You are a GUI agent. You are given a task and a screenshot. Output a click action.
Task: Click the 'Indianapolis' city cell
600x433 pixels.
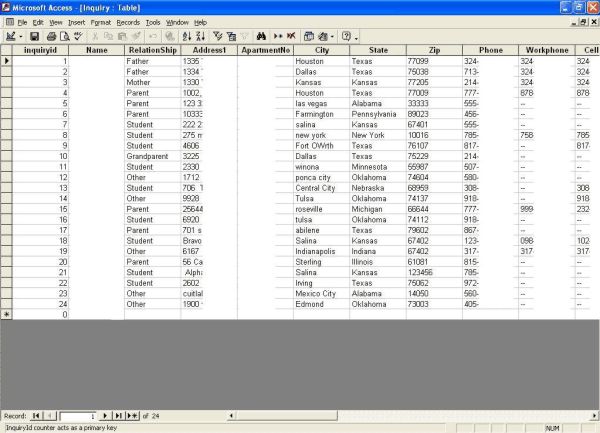(x=321, y=251)
